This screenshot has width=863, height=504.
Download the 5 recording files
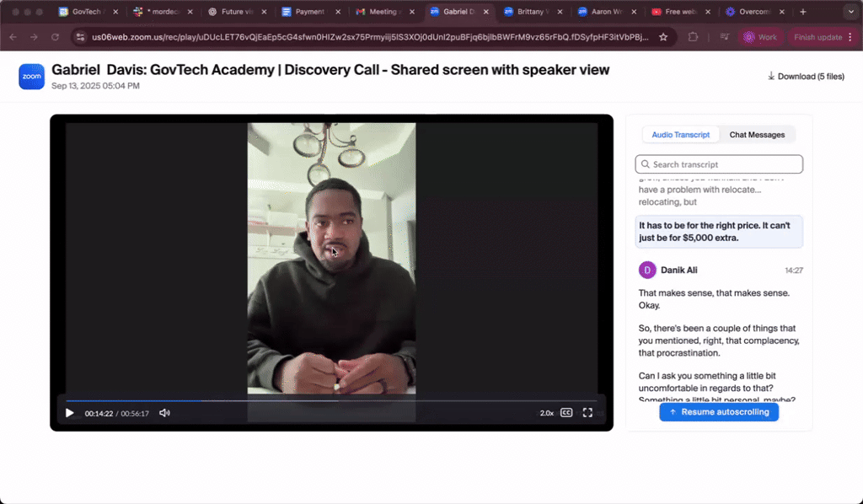point(806,77)
